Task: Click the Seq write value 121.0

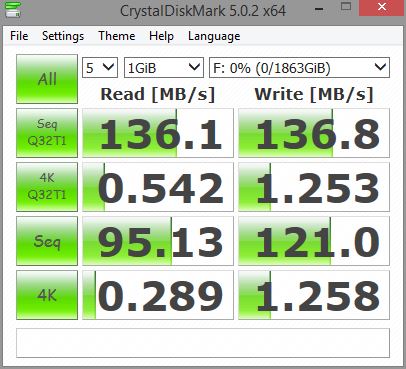Action: tap(314, 241)
